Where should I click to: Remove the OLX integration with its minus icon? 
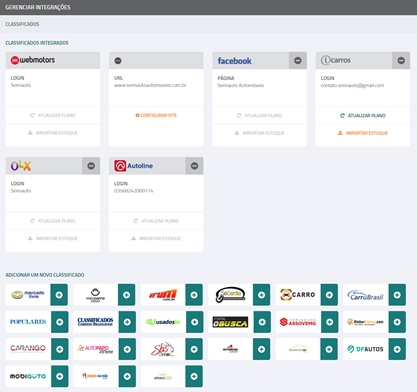point(91,166)
